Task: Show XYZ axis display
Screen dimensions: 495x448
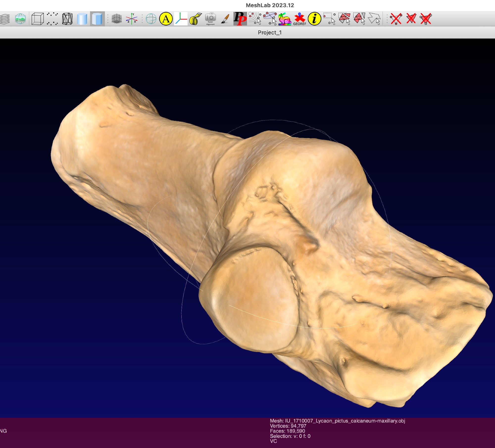Action: click(131, 19)
